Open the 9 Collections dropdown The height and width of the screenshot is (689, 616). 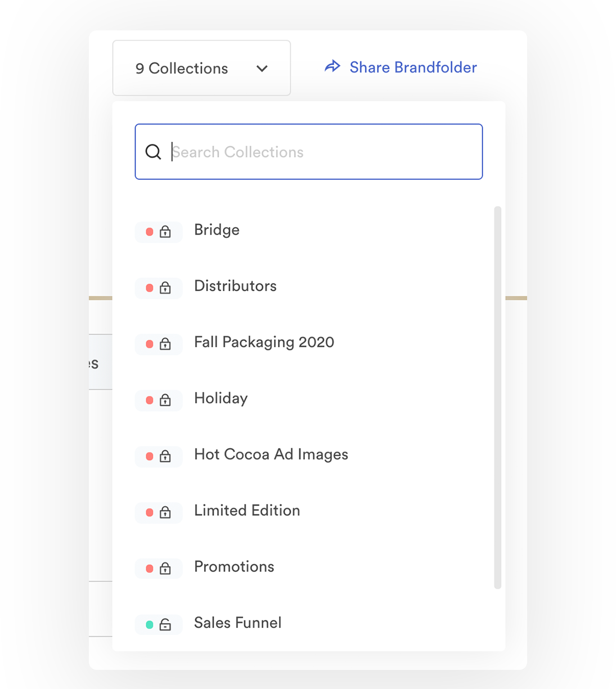[201, 68]
